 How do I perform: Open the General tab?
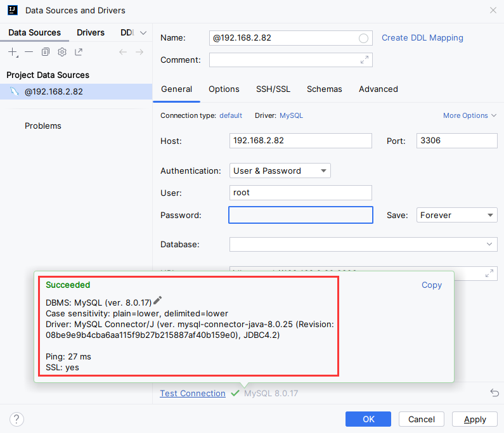(x=176, y=89)
